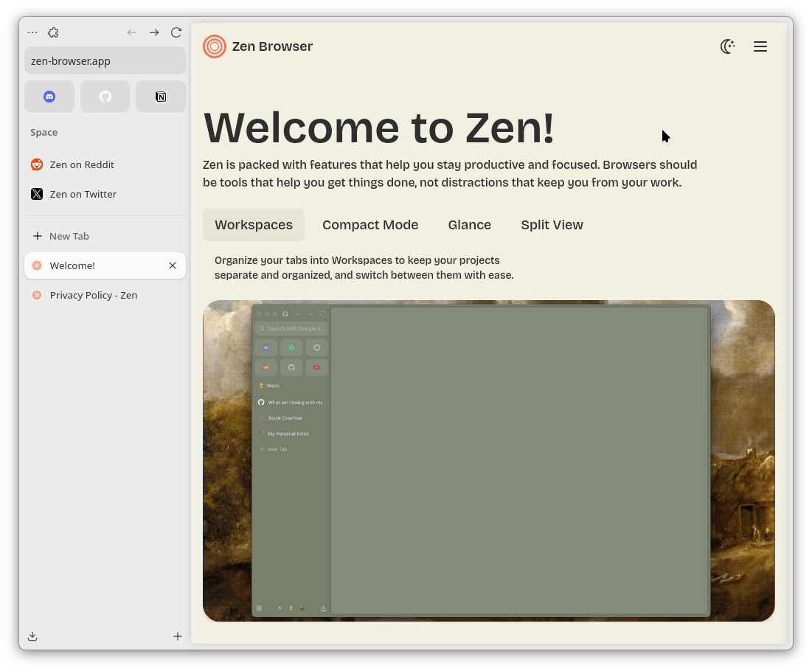Viewport: 812px width, 671px height.
Task: Select the Split View feature tab
Action: [x=552, y=225]
